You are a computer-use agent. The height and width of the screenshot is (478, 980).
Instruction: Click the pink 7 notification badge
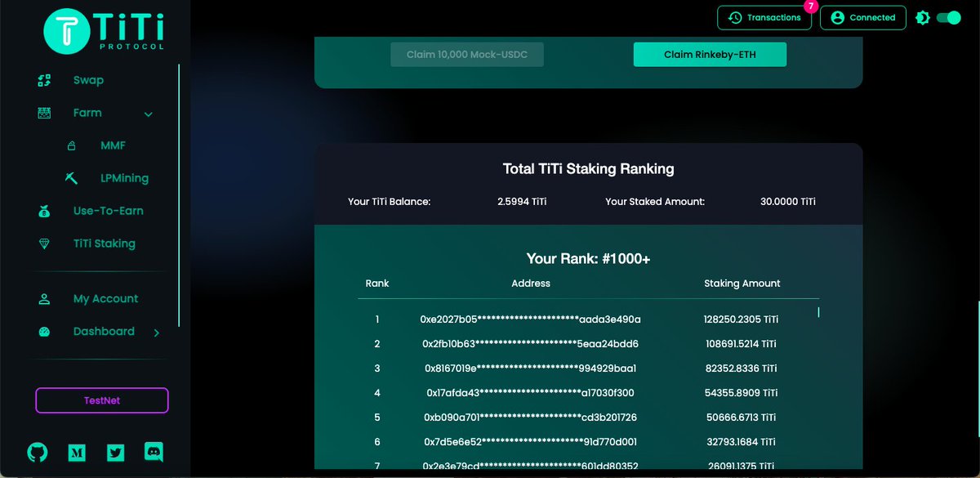[810, 7]
